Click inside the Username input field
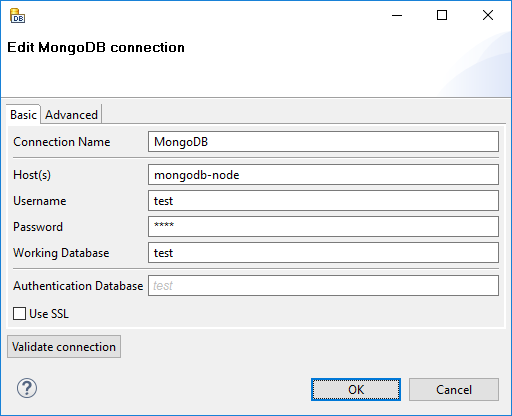512x416 pixels. [323, 201]
